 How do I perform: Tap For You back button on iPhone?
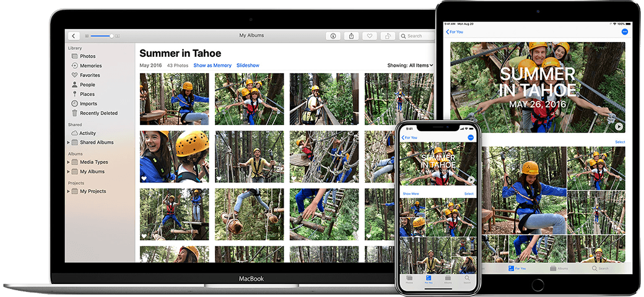(x=409, y=137)
